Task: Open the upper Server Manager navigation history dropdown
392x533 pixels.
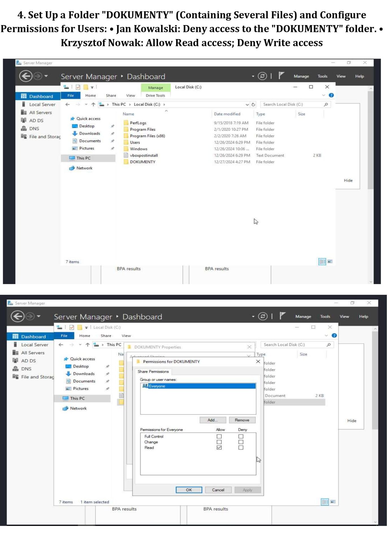Action: (x=46, y=76)
